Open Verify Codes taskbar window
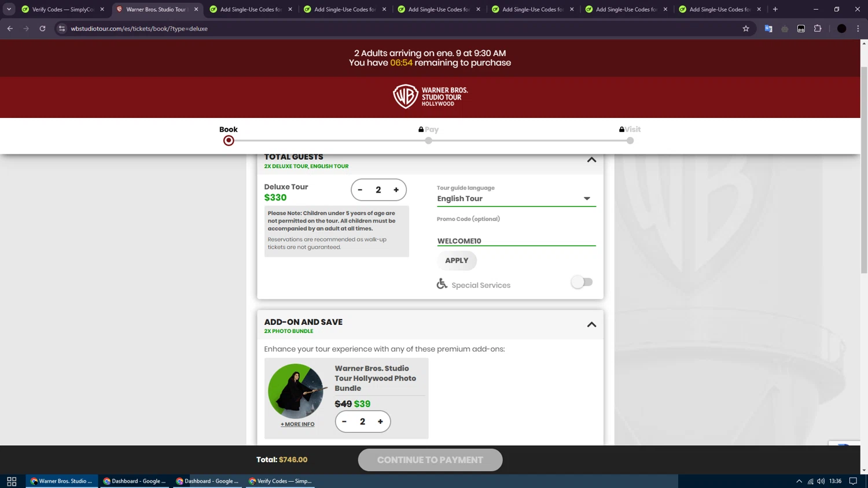Viewport: 868px width, 488px height. pyautogui.click(x=280, y=481)
